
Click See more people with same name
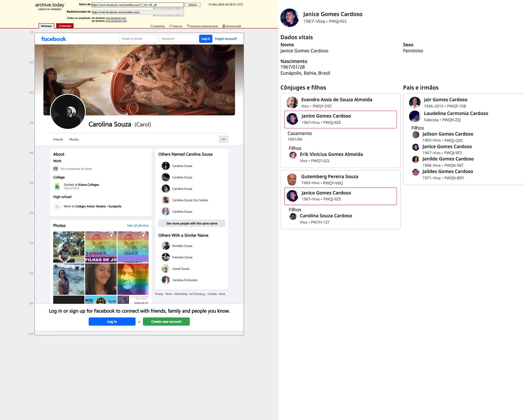point(192,223)
